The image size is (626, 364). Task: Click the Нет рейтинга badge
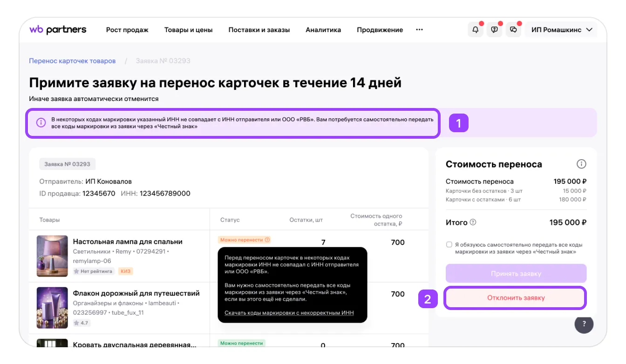coord(93,271)
